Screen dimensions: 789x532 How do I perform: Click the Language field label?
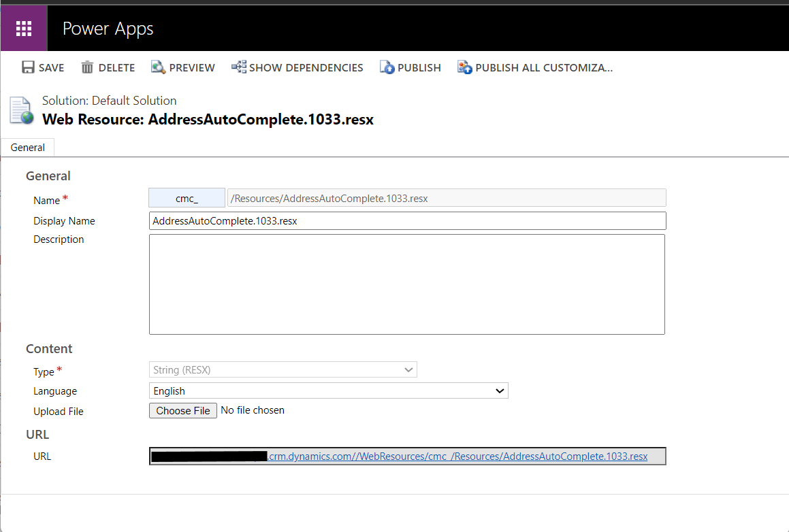(x=55, y=391)
